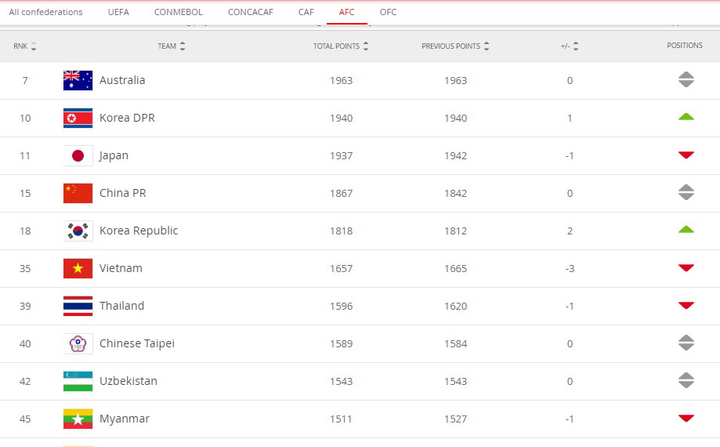Image resolution: width=720 pixels, height=447 pixels.
Task: Sort by TOTAL POINTS column arrows
Action: tap(366, 46)
